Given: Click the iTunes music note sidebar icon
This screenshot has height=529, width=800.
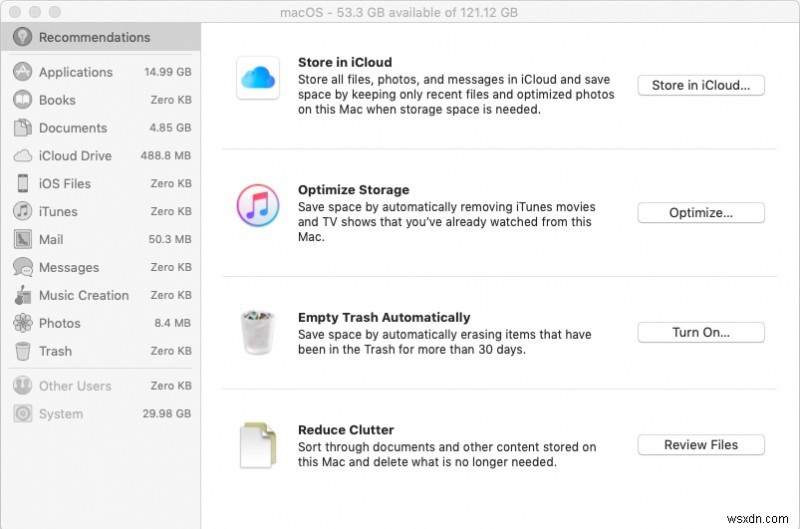Looking at the screenshot, I should [22, 211].
